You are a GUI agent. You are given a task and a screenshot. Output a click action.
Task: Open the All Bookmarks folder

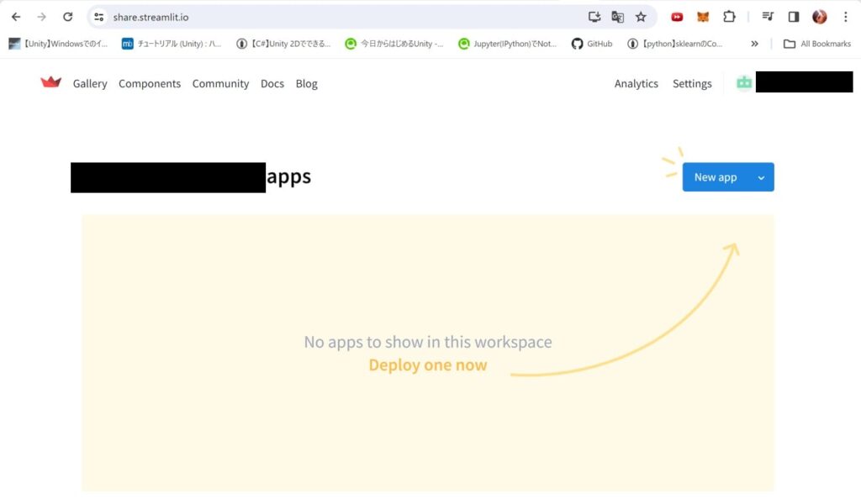[x=816, y=44]
